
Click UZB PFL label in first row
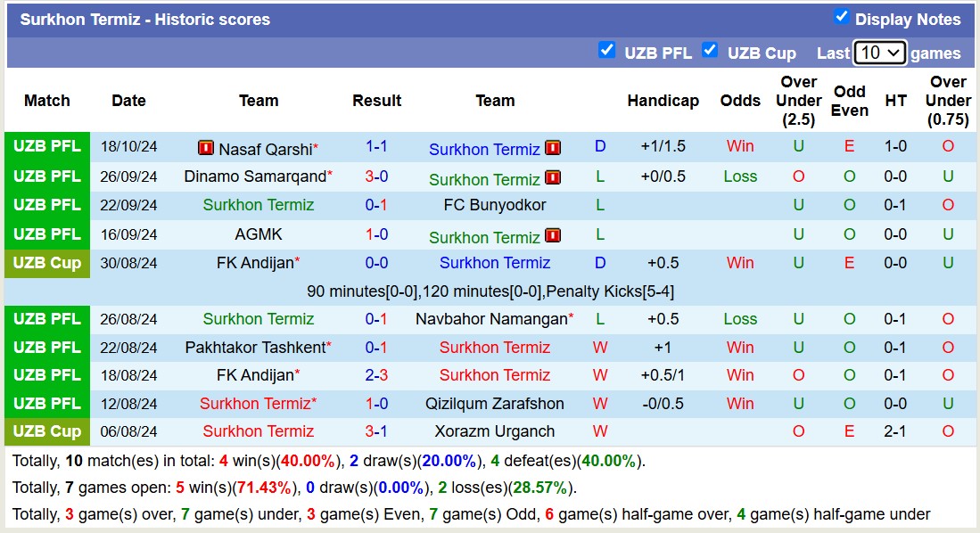click(47, 146)
